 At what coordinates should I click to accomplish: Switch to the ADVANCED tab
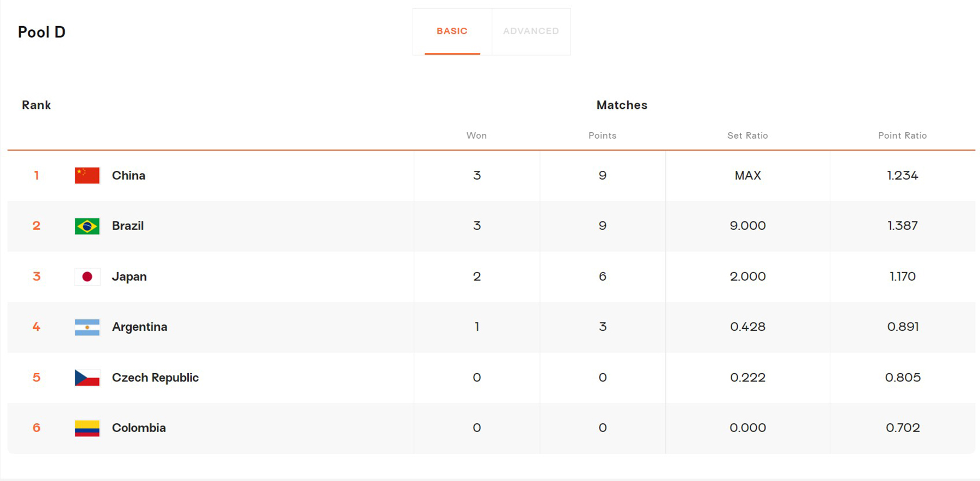pyautogui.click(x=531, y=31)
